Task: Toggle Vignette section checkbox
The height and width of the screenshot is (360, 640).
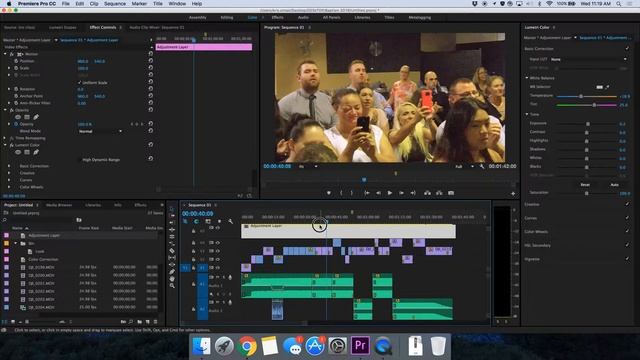Action: coord(627,259)
